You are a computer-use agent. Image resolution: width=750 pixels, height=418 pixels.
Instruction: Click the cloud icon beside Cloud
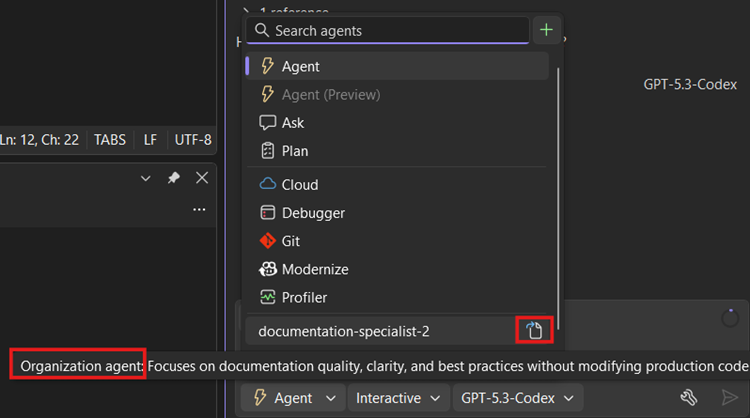click(267, 184)
